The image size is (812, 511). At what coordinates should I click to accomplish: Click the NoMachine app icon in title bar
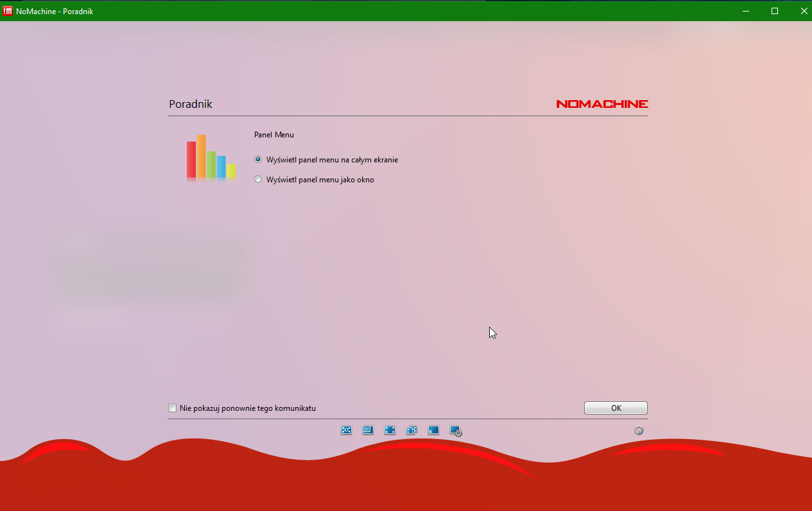pyautogui.click(x=8, y=11)
